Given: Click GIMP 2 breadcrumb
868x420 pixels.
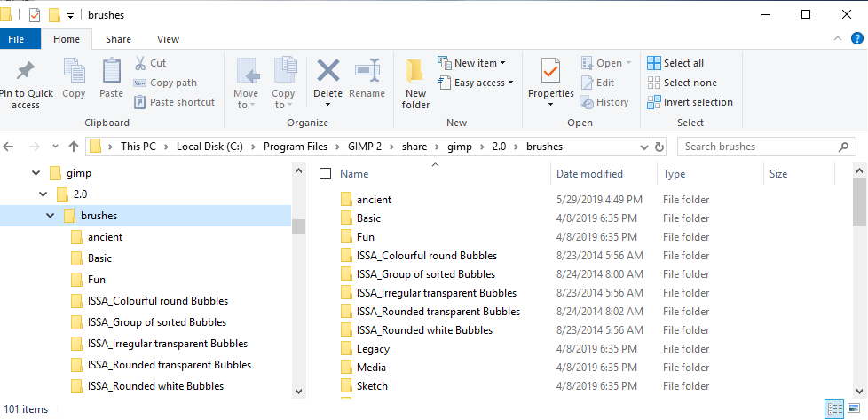Looking at the screenshot, I should tap(366, 147).
